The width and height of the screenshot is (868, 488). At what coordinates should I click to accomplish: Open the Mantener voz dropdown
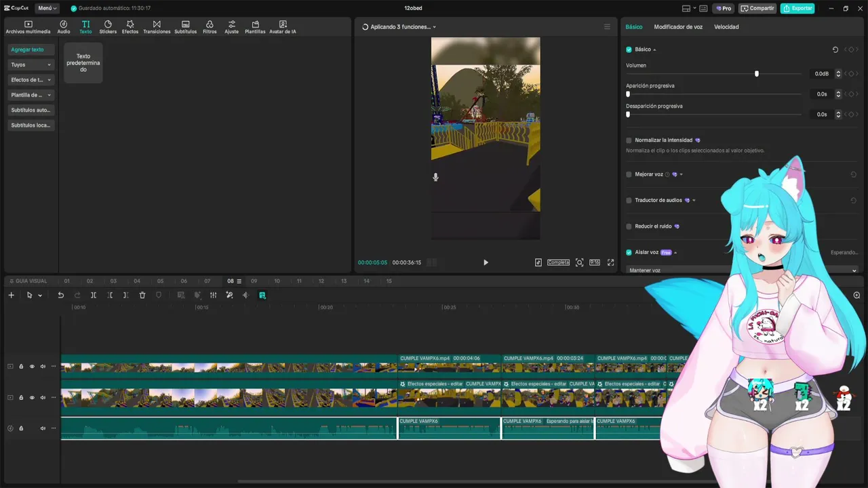[743, 270]
